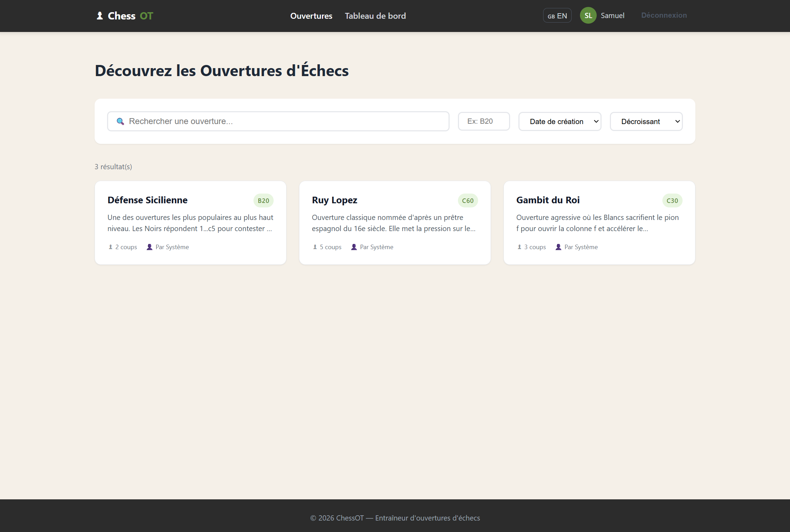Click the Ex: B20 code filter field
This screenshot has height=532, width=790.
484,121
